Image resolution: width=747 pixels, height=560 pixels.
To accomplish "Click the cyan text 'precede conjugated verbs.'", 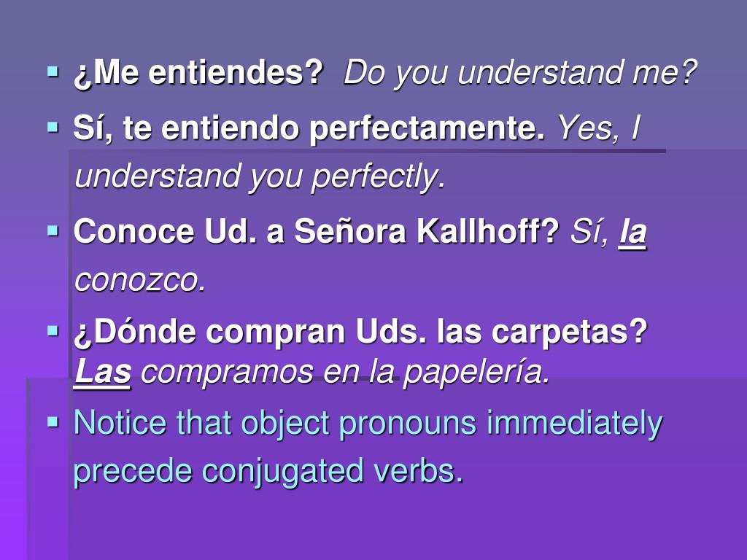I will [268, 472].
